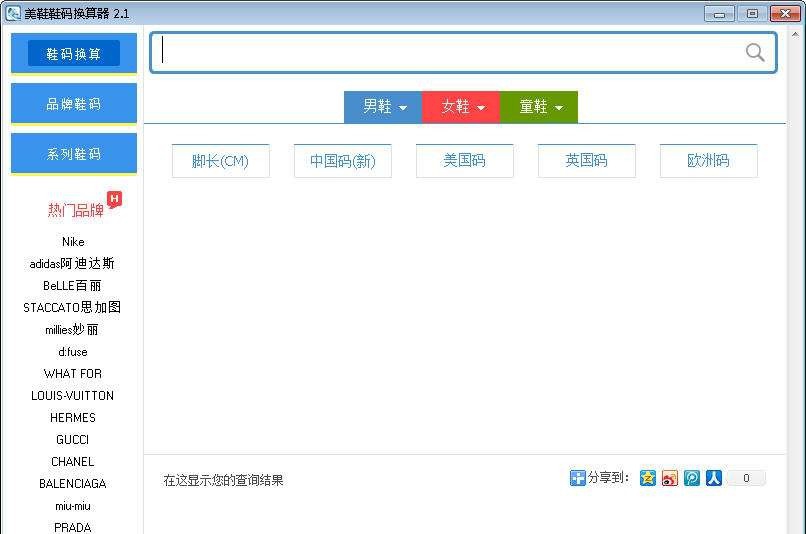Share to QQ Zone star icon
Screen dimensions: 806x534
(x=648, y=478)
